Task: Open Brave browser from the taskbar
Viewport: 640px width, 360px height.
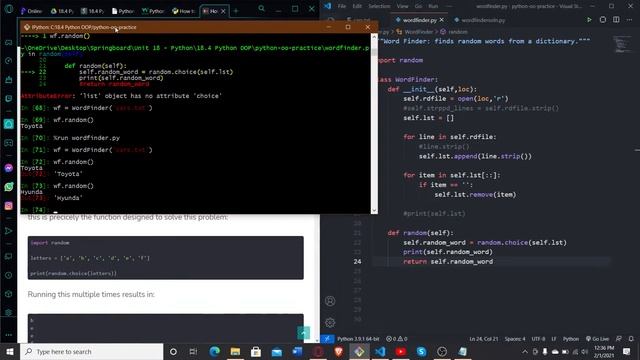Action: 338,351
